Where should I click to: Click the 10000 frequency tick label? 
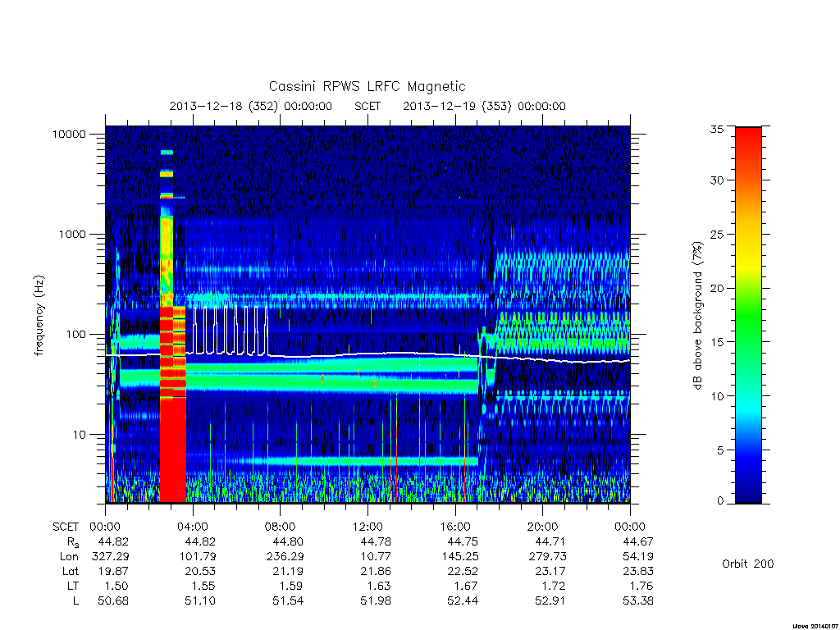pos(69,135)
